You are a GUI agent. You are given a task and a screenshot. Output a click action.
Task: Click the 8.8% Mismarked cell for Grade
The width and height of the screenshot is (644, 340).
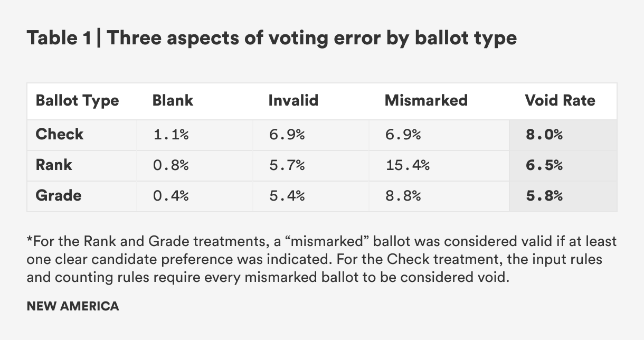(x=402, y=196)
